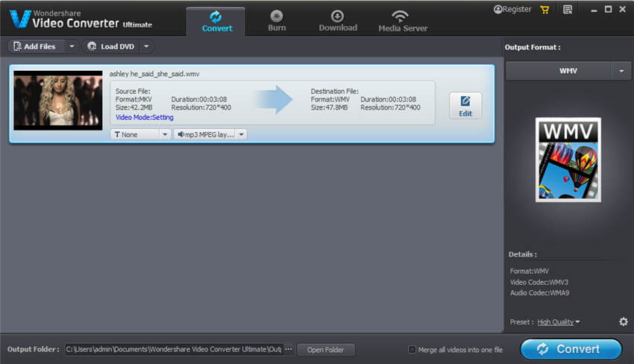
Task: Maximize the Video Converter window
Action: coord(608,9)
